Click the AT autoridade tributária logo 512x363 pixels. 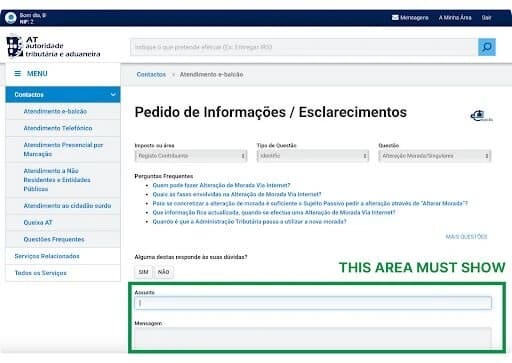point(53,47)
